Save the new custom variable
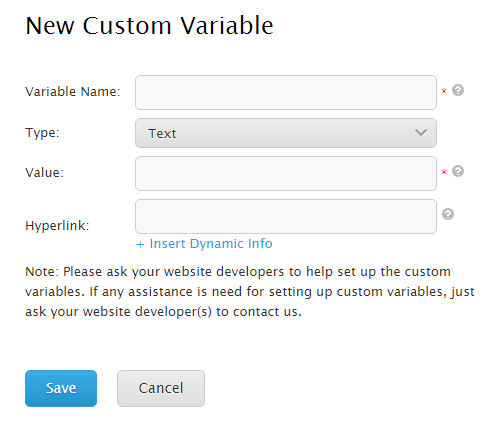Screen dimensions: 490x438 click(x=61, y=388)
